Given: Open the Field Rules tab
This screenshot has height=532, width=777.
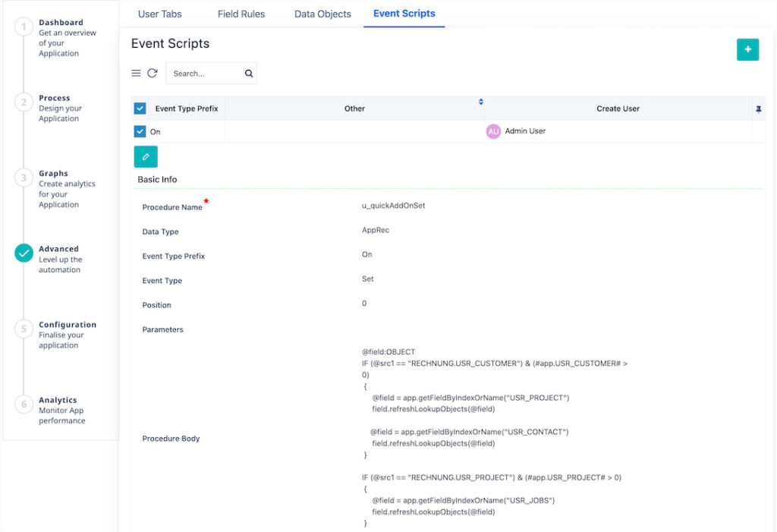Looking at the screenshot, I should click(241, 14).
